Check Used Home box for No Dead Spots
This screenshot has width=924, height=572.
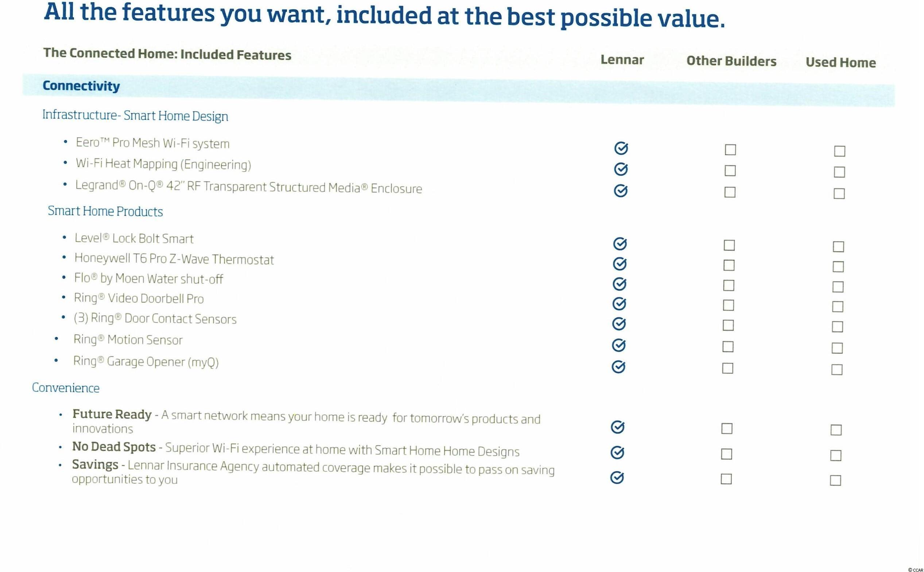[835, 455]
